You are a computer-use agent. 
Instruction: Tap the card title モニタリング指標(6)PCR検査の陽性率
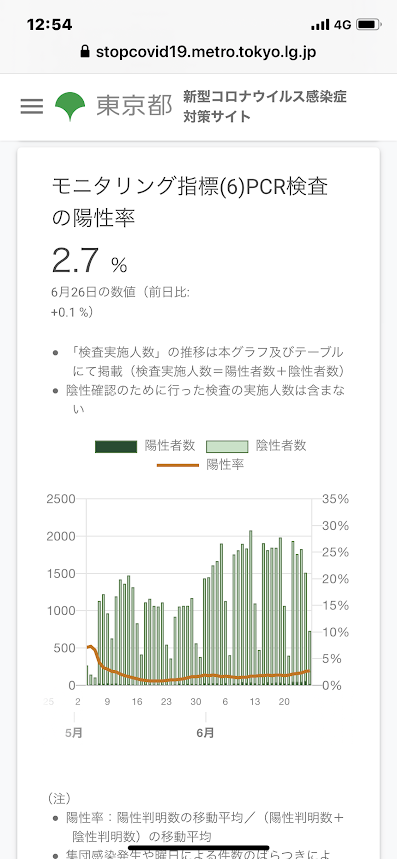pyautogui.click(x=190, y=202)
